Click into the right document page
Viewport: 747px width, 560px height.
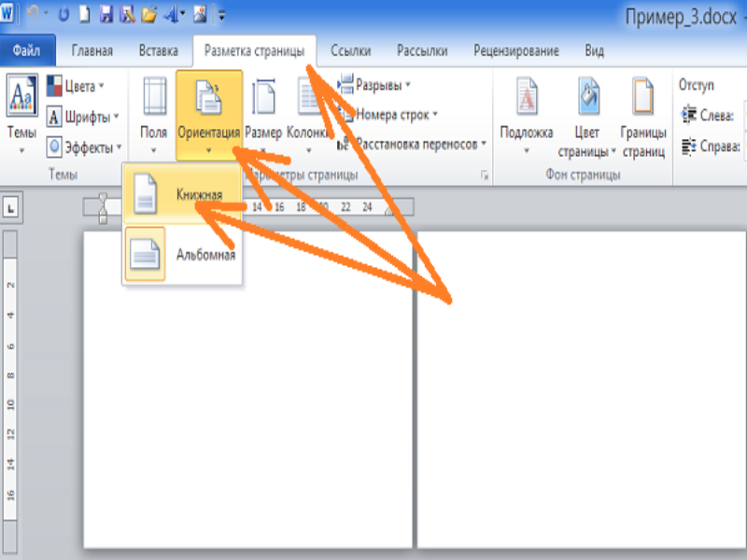pyautogui.click(x=582, y=389)
